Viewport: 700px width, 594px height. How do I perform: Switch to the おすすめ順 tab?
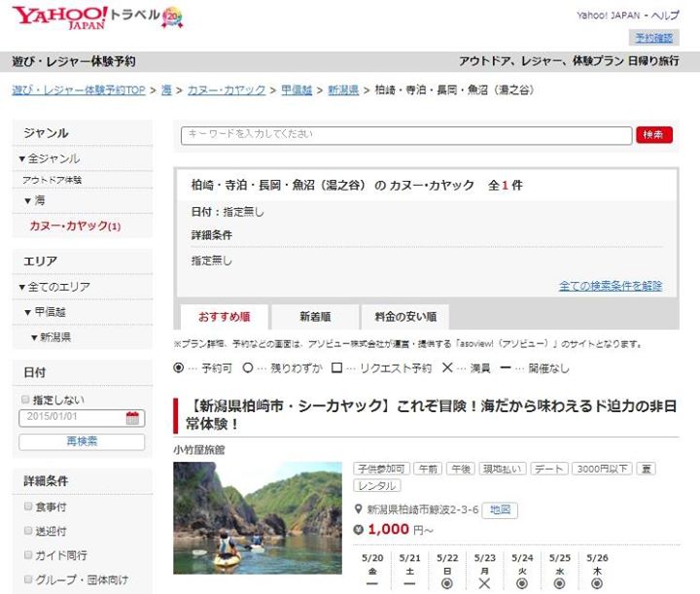225,317
